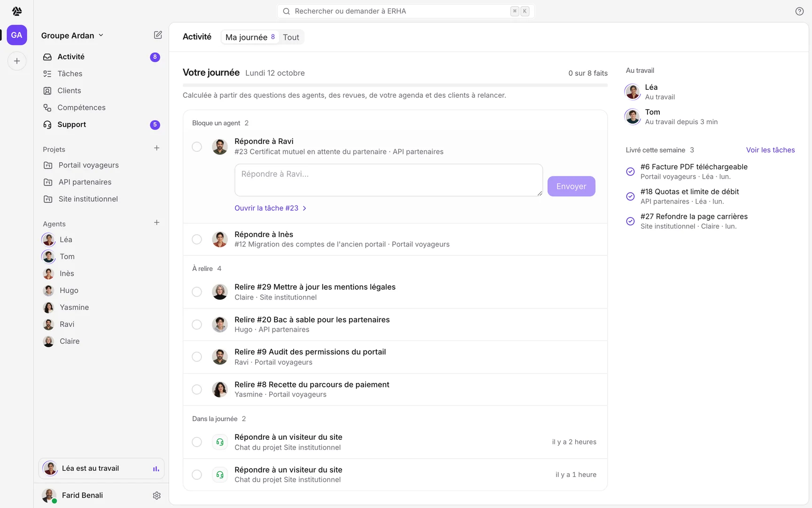Focus the Répondre à Ravi text field
This screenshot has height=508, width=812.
click(x=389, y=180)
